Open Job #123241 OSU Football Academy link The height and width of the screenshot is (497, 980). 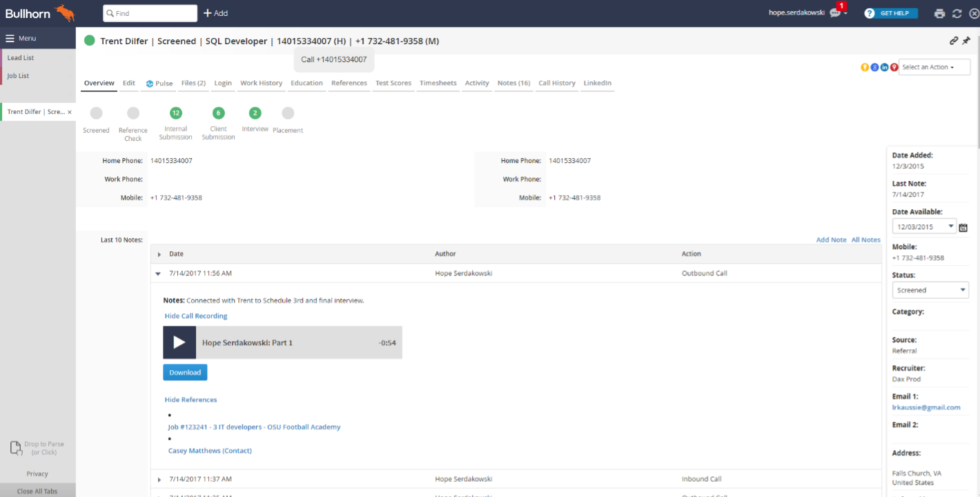click(254, 427)
